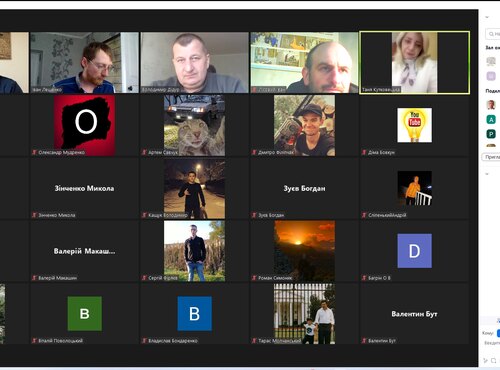Click muted mic icon beside Дмитро Фоміних
This screenshot has width=500, height=370.
(x=254, y=152)
